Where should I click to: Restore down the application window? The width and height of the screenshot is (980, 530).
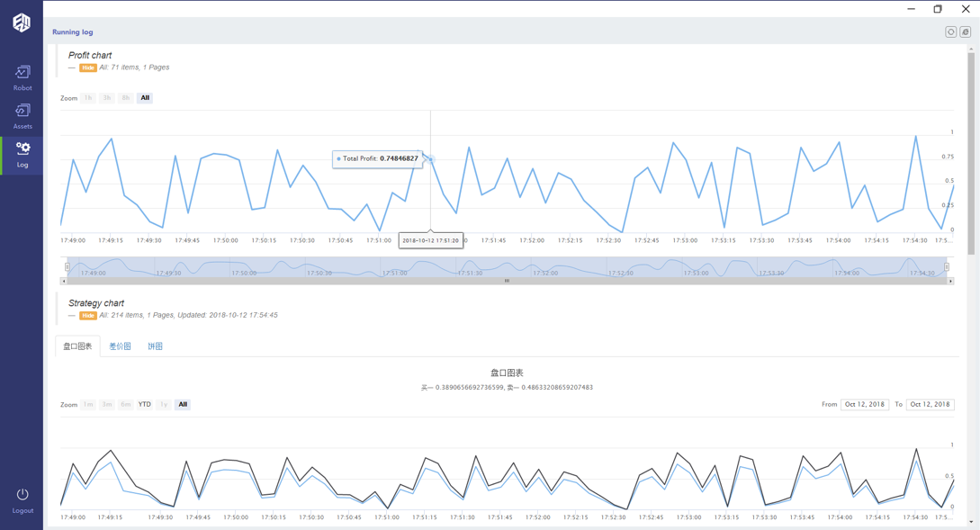click(938, 9)
